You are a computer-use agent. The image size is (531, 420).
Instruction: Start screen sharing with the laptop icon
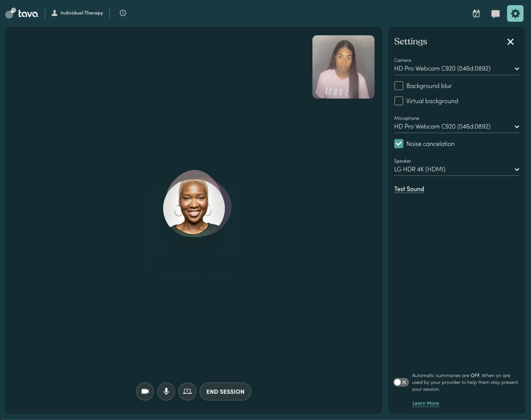187,391
